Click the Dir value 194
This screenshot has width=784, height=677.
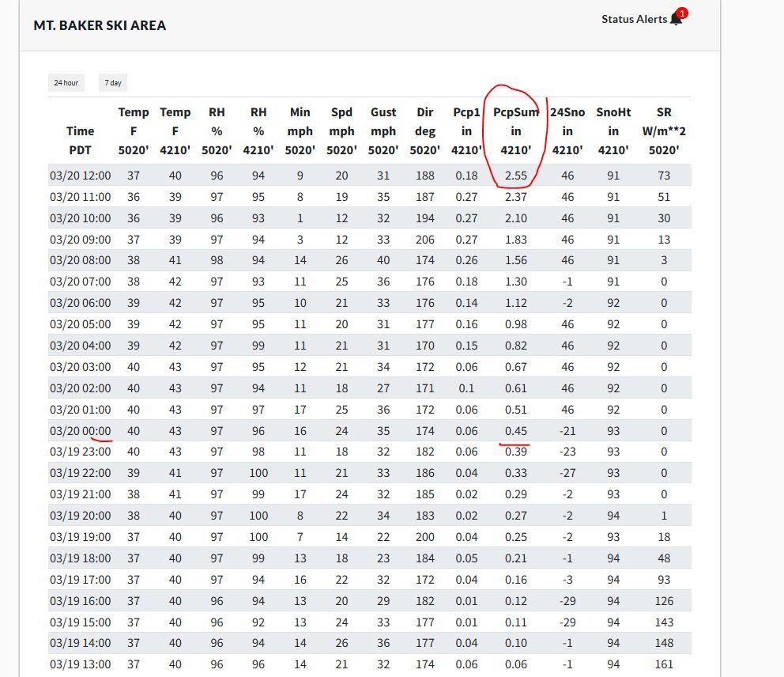(425, 218)
